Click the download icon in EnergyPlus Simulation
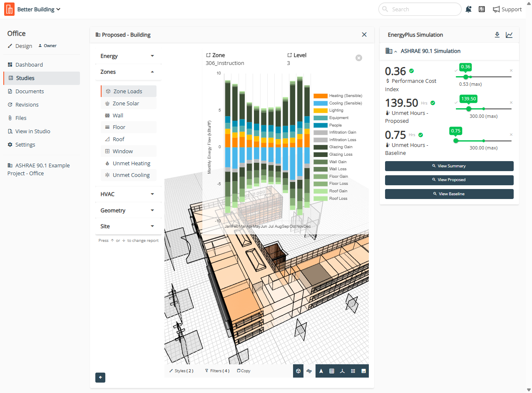 (497, 35)
